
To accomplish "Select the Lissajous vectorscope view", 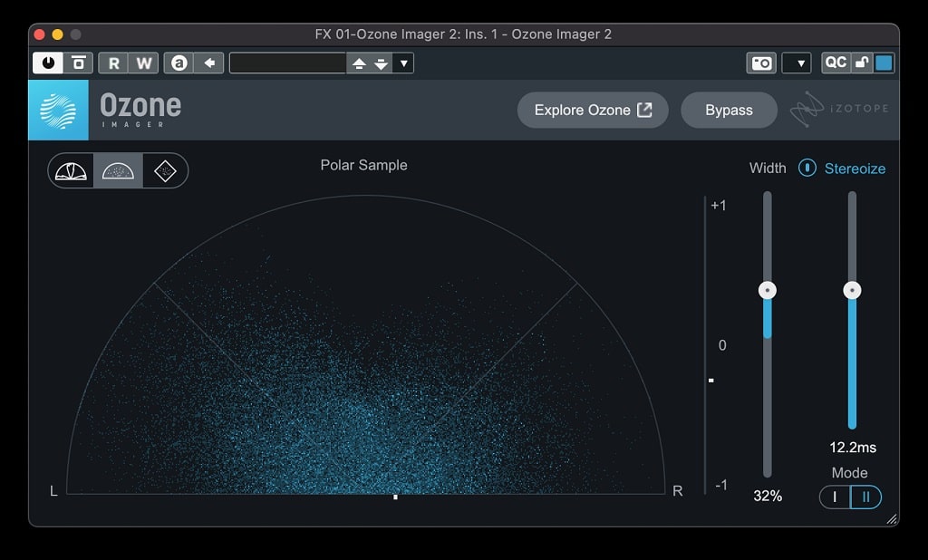I will click(165, 171).
